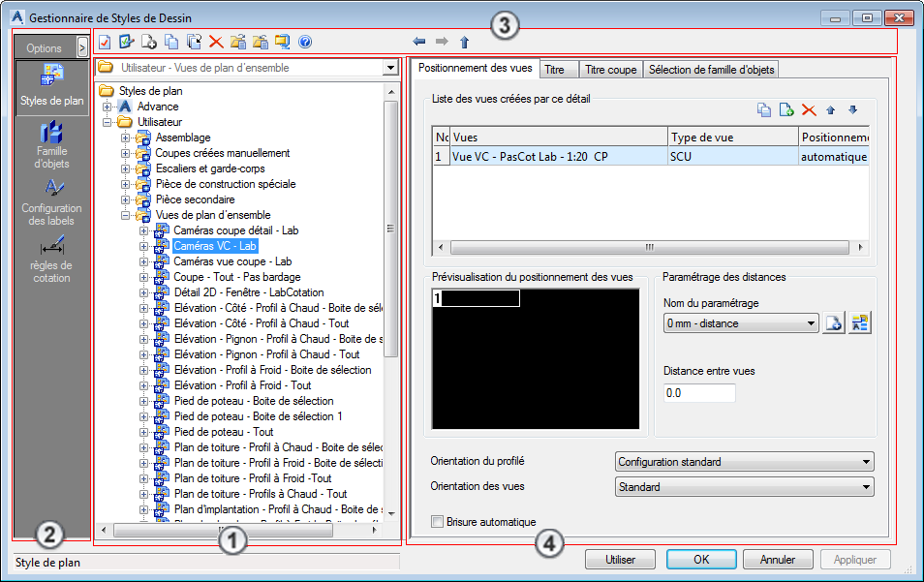Expand the Assemblage folder node
Screen dimensions: 924x582
click(126, 138)
